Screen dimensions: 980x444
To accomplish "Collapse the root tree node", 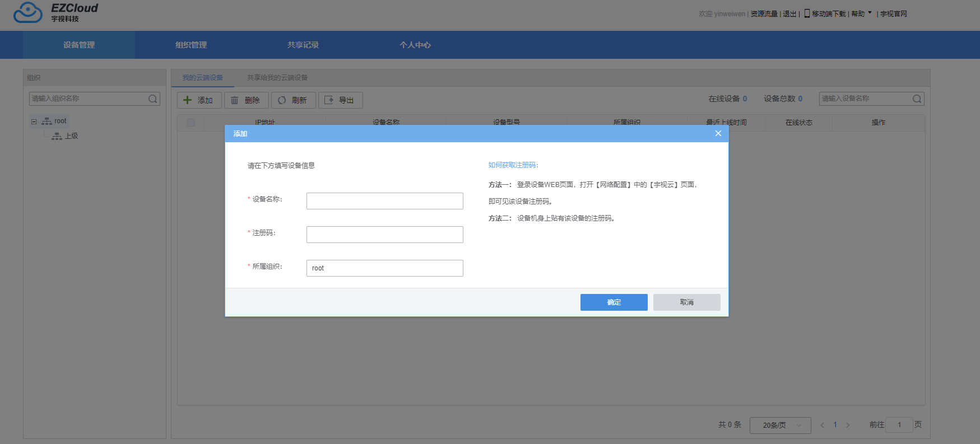I will [34, 121].
